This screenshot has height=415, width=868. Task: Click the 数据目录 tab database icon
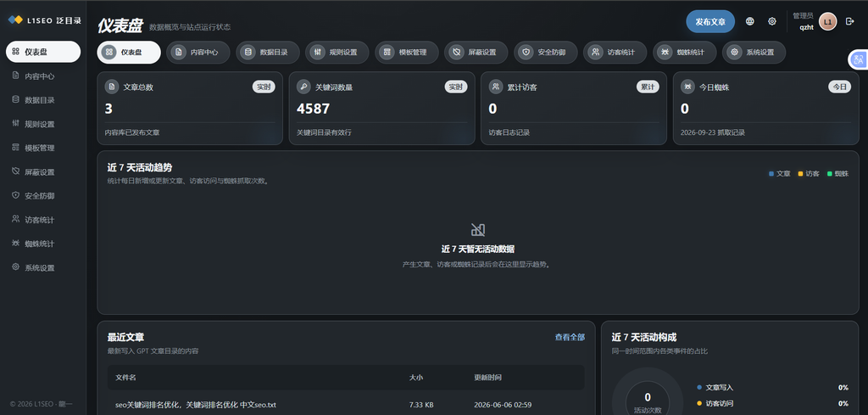pyautogui.click(x=248, y=53)
